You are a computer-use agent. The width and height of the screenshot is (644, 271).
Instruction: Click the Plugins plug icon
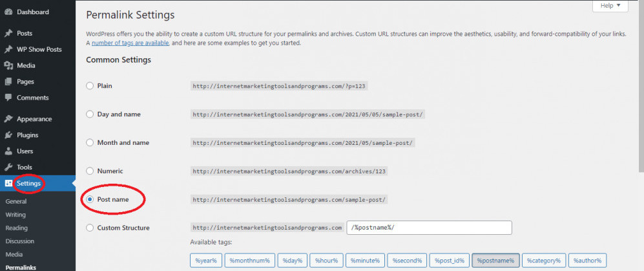pos(8,135)
